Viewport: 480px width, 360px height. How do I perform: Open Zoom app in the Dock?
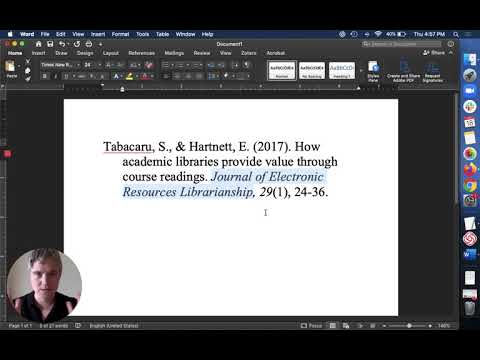coord(470,91)
